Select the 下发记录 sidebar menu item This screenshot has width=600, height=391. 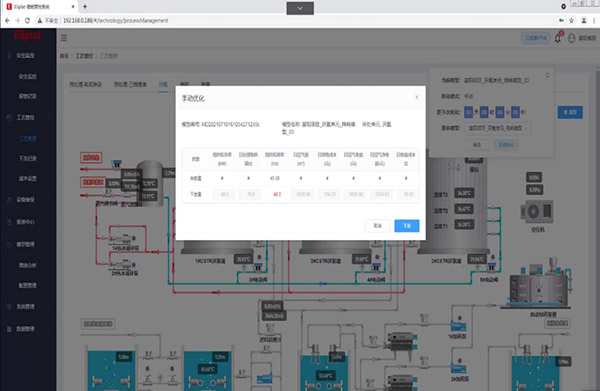pos(28,158)
